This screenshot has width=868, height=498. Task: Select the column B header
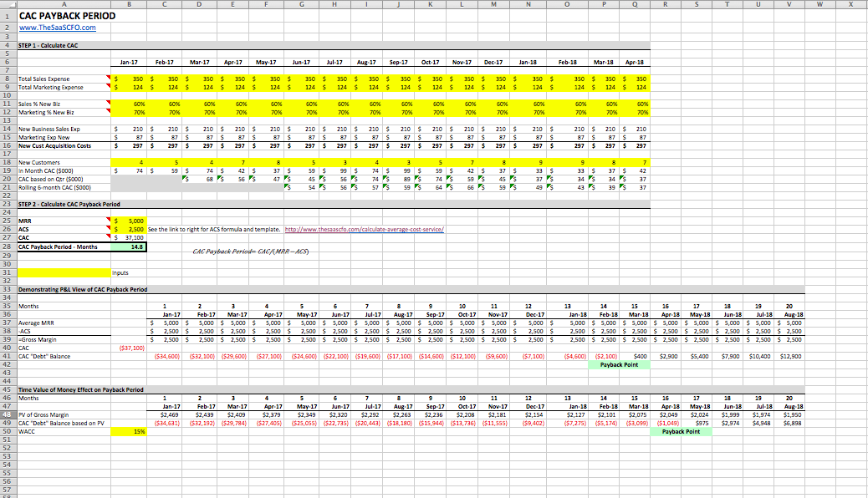coord(130,6)
